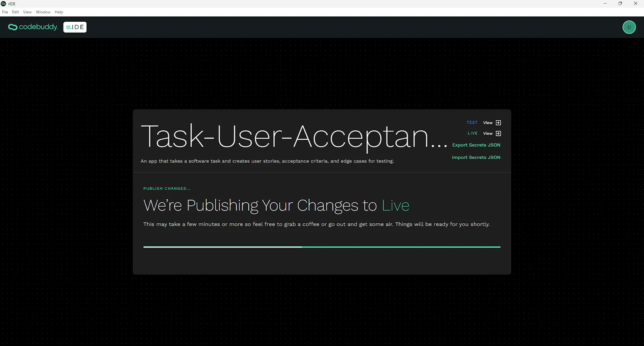The width and height of the screenshot is (644, 346).
Task: Click Import Secrets JSON
Action: (x=476, y=157)
